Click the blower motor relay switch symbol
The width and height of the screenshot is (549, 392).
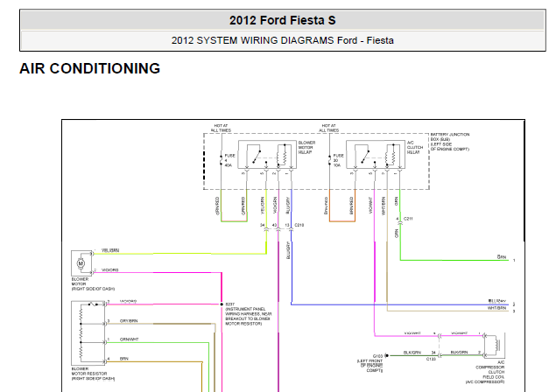click(x=257, y=157)
